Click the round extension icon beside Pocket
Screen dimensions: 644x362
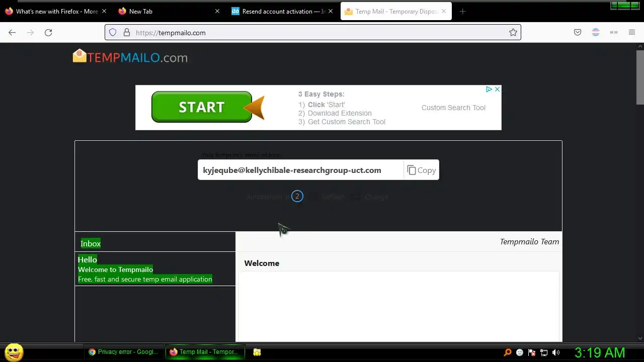pos(596,33)
